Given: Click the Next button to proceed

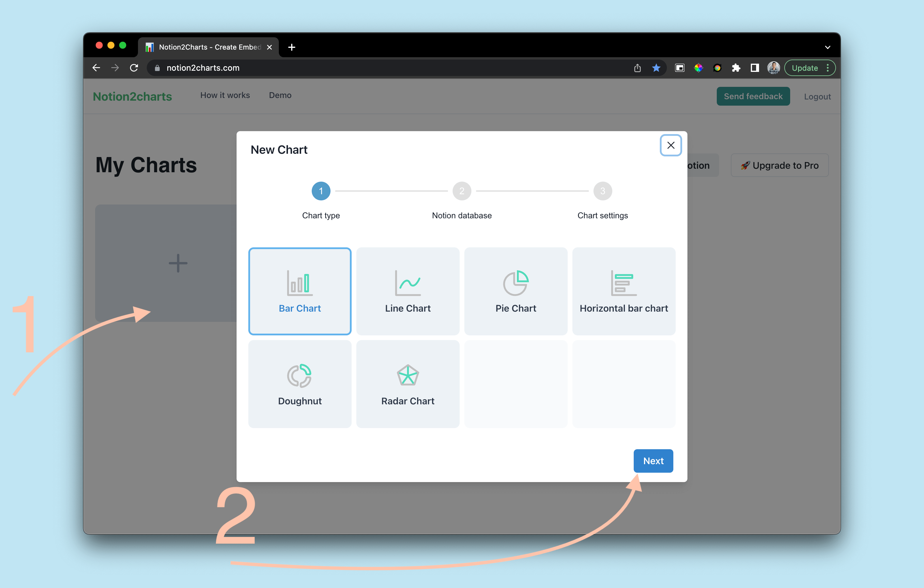Looking at the screenshot, I should click(x=652, y=461).
